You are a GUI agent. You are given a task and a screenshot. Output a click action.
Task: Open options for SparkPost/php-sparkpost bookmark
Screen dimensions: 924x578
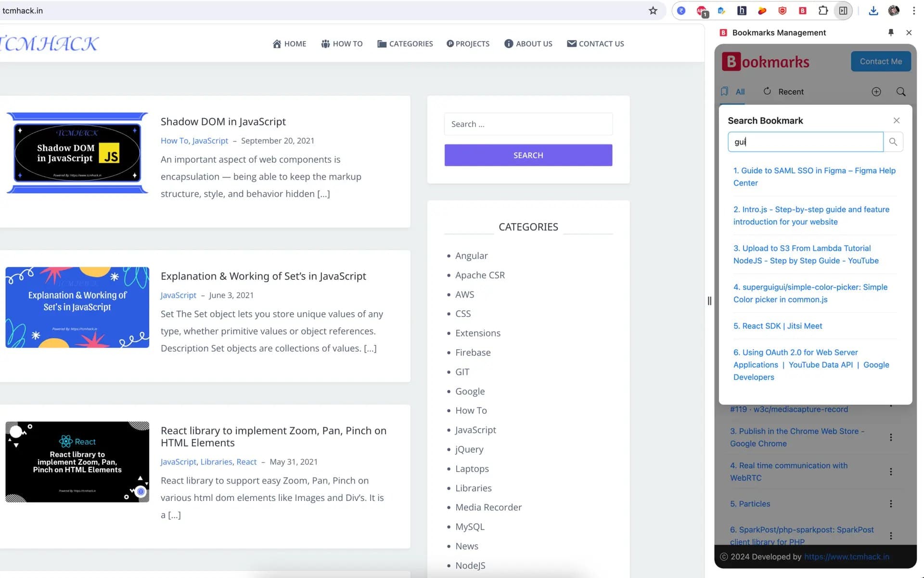pos(891,536)
